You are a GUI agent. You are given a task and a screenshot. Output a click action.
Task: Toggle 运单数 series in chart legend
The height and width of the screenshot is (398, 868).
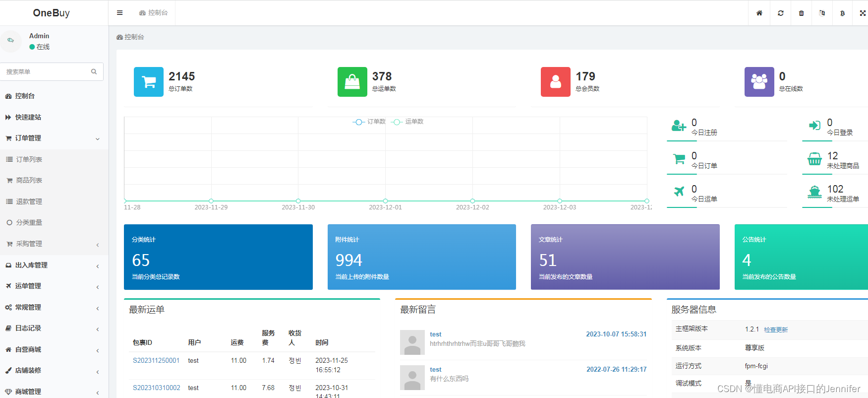click(407, 122)
